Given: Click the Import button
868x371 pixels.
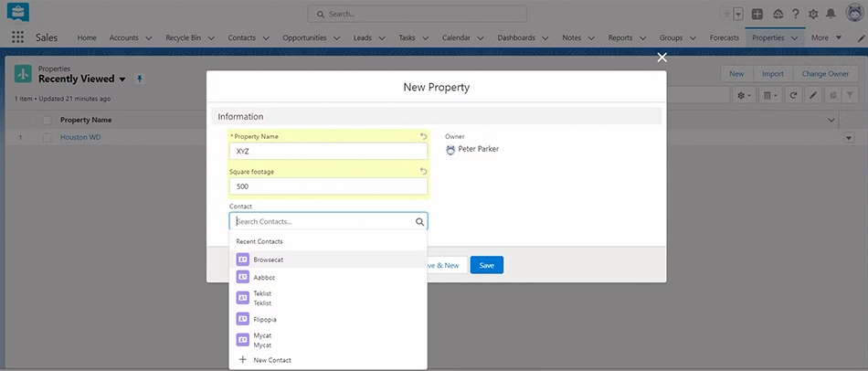Looking at the screenshot, I should coord(773,74).
